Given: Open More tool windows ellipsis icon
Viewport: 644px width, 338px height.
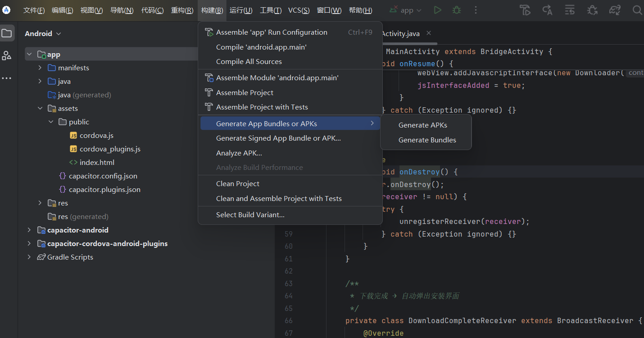Looking at the screenshot, I should [6, 78].
